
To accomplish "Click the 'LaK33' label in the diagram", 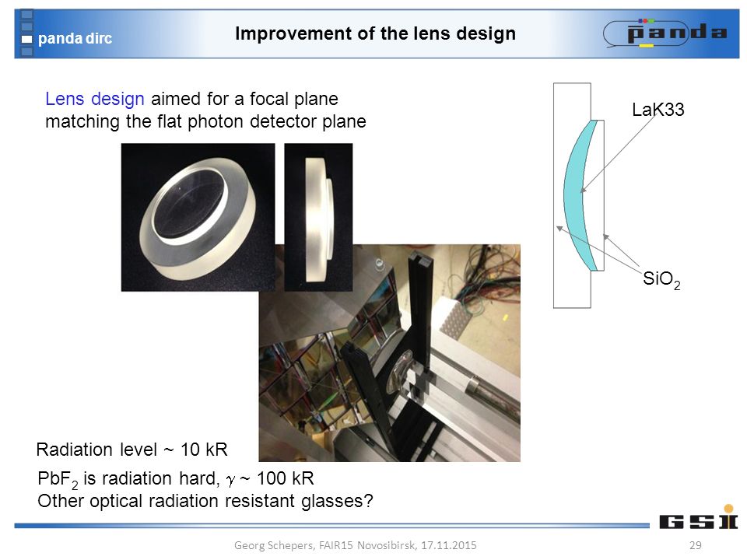I will click(658, 110).
